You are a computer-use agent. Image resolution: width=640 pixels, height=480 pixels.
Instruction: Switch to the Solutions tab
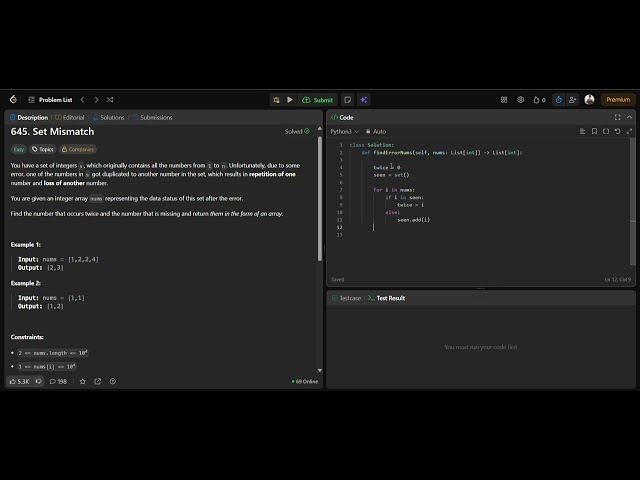108,118
